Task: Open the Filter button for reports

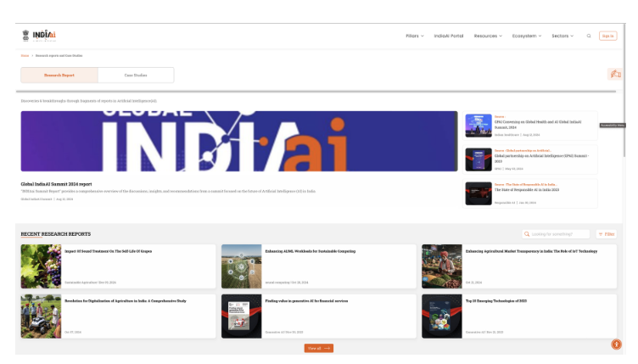Action: 607,234
